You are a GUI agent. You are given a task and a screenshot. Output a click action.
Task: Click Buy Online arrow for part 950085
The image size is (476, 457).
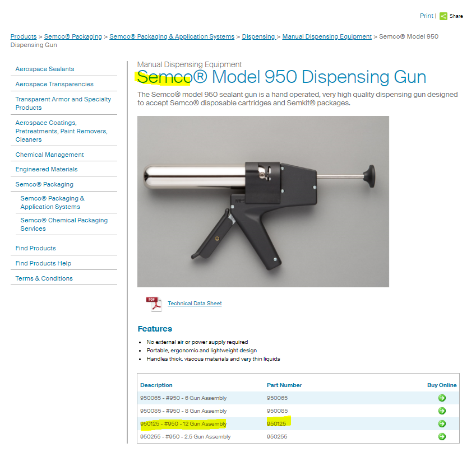[442, 411]
